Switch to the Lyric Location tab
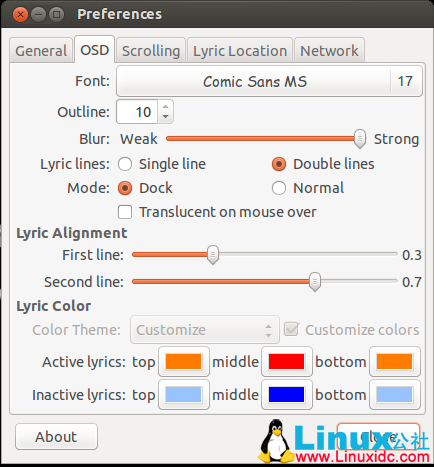This screenshot has height=467, width=434. [240, 51]
